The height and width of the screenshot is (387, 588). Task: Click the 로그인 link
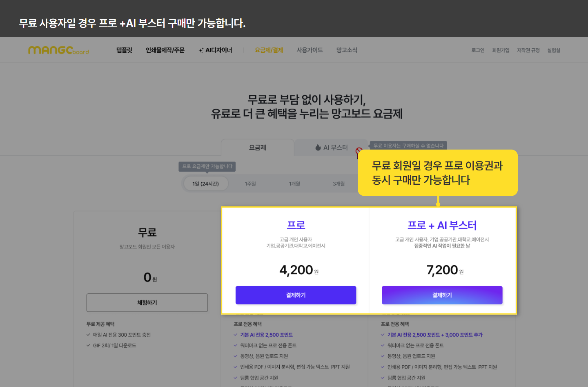[x=478, y=50]
